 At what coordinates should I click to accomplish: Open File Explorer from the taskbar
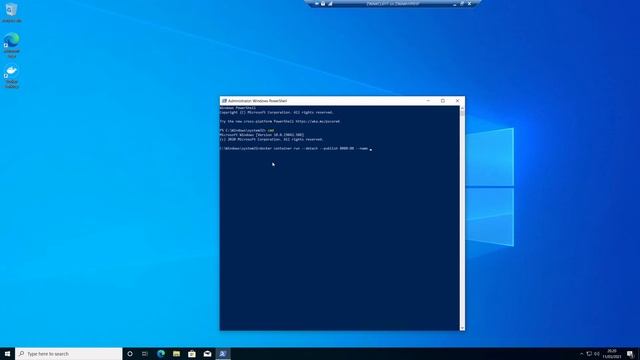[176, 353]
